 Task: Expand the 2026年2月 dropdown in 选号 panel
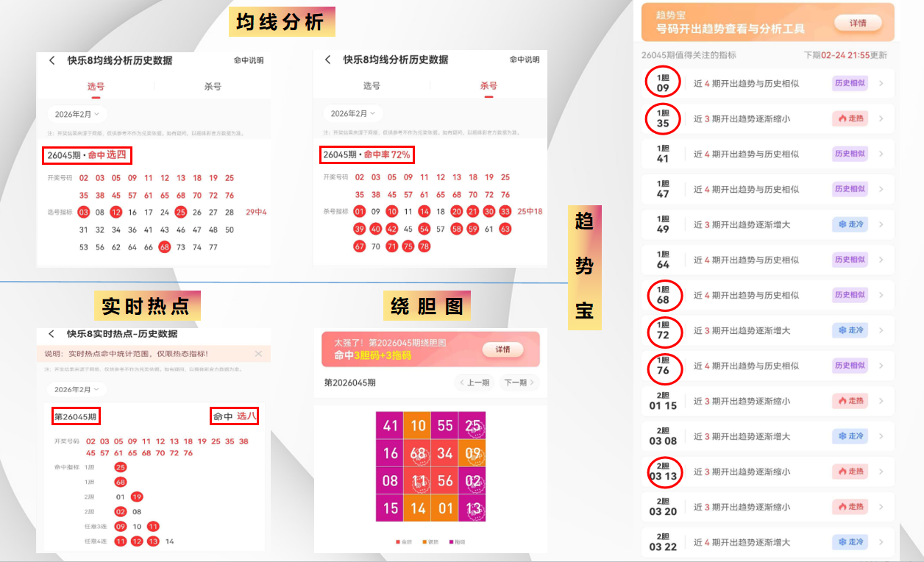(77, 114)
